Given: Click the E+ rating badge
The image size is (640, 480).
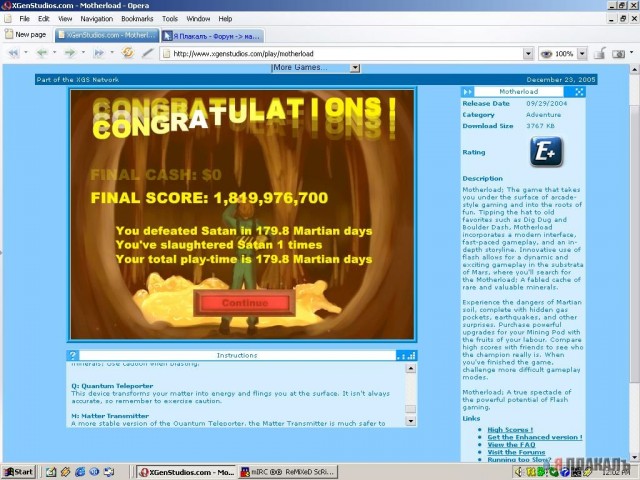Looking at the screenshot, I should pyautogui.click(x=546, y=152).
